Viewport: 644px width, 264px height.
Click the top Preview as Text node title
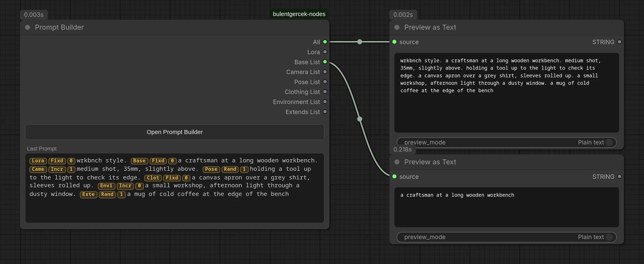tap(430, 27)
